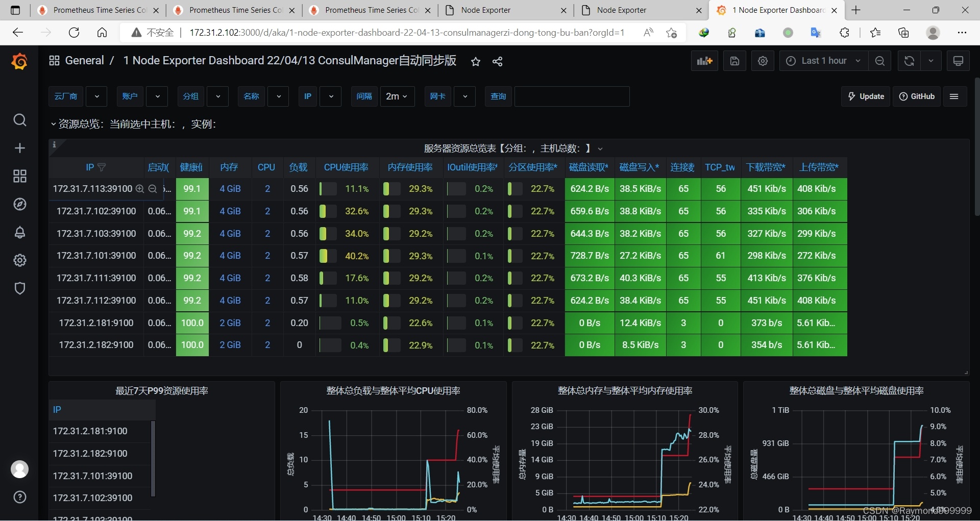This screenshot has width=980, height=521.
Task: Sort table by CPU使用率 column header
Action: click(x=346, y=167)
